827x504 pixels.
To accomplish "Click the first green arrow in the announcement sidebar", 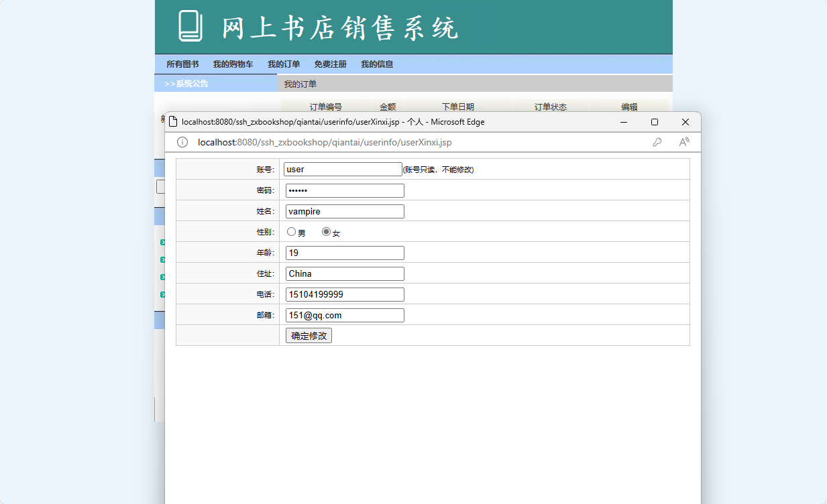I will coord(163,242).
